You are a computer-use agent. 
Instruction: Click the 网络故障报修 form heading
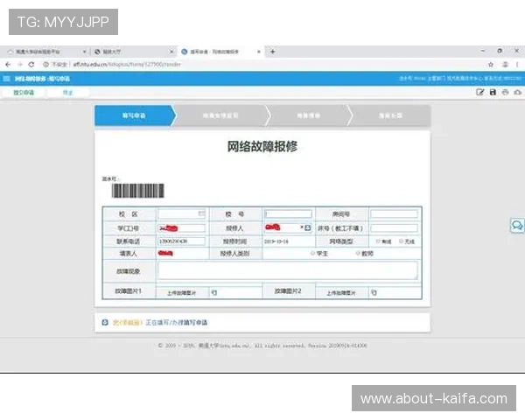pyautogui.click(x=262, y=146)
